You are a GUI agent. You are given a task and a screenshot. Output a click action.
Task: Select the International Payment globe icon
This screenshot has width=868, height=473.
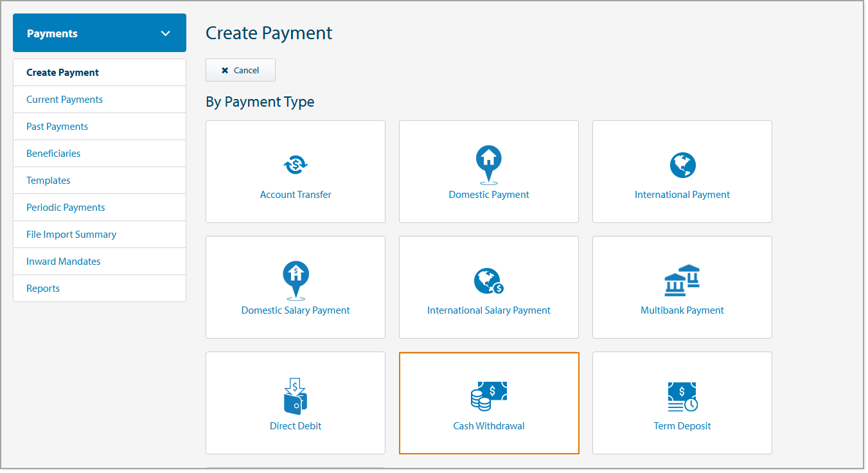[682, 165]
